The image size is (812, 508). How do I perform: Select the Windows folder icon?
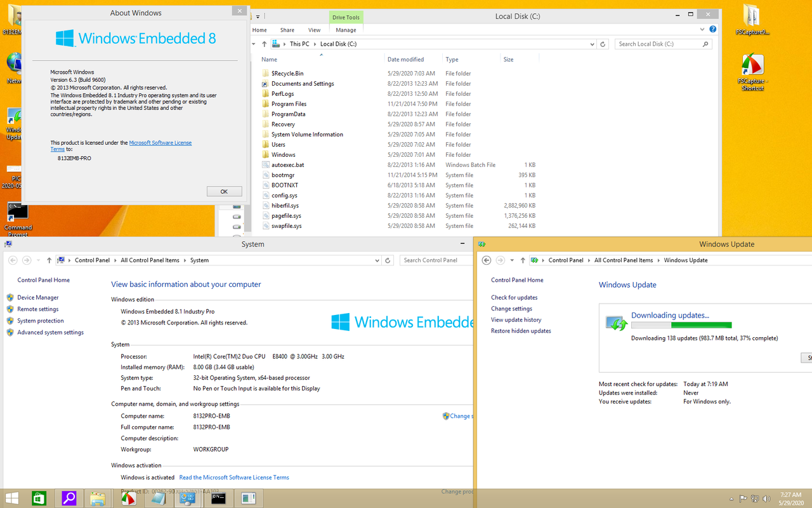point(266,155)
